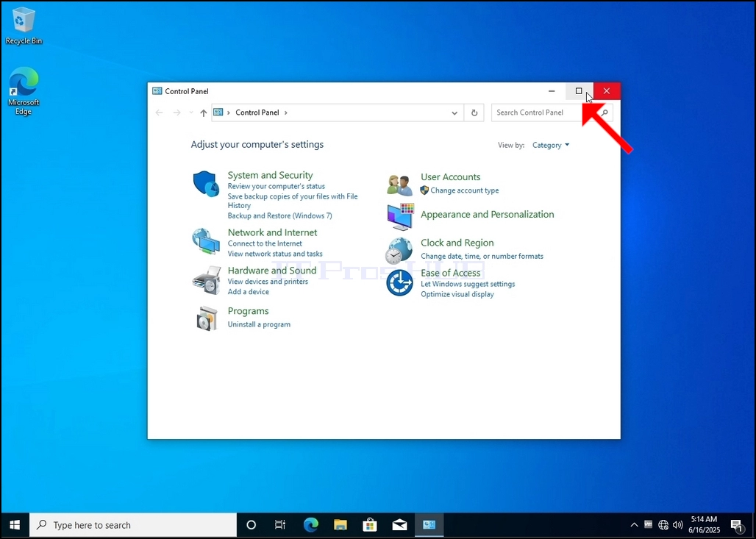The image size is (756, 539).
Task: Click the Control Panel address bar icon
Action: pyautogui.click(x=218, y=113)
